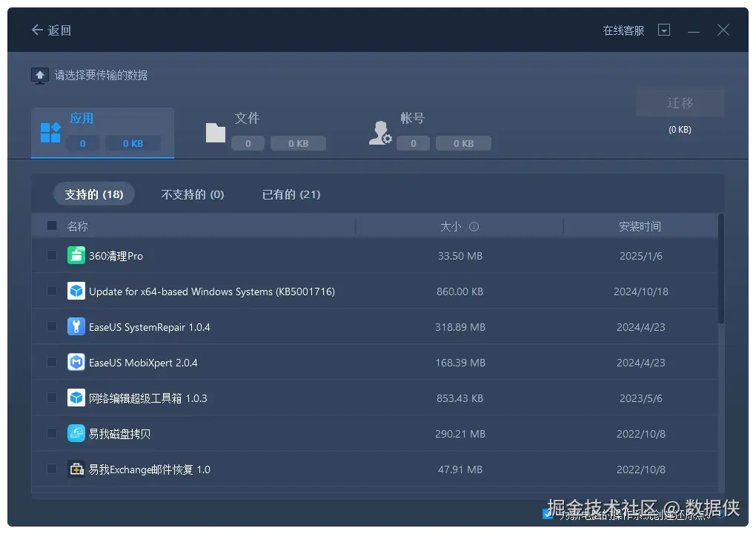Click the 易我磁盘拷贝 disk copy icon
The image size is (756, 534).
pos(76,433)
